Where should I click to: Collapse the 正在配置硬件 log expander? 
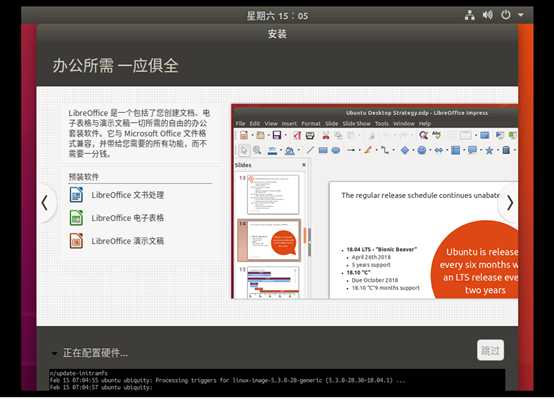coord(54,353)
